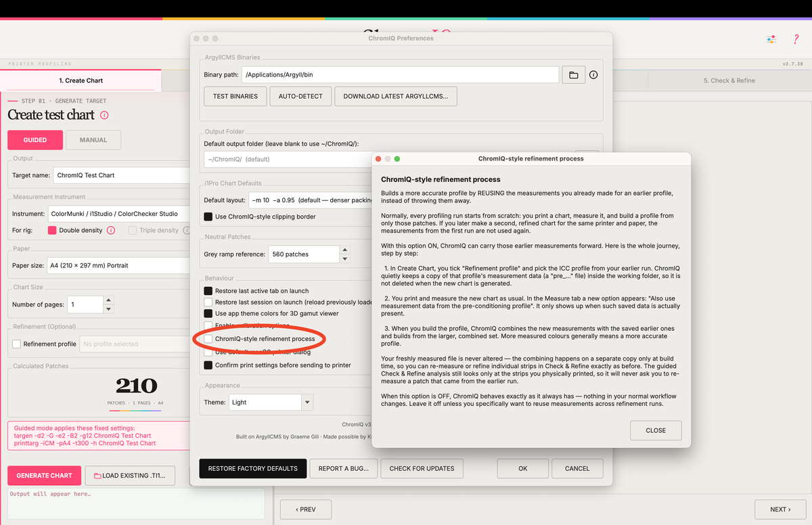
Task: Browse for binary path folder icon
Action: 573,74
